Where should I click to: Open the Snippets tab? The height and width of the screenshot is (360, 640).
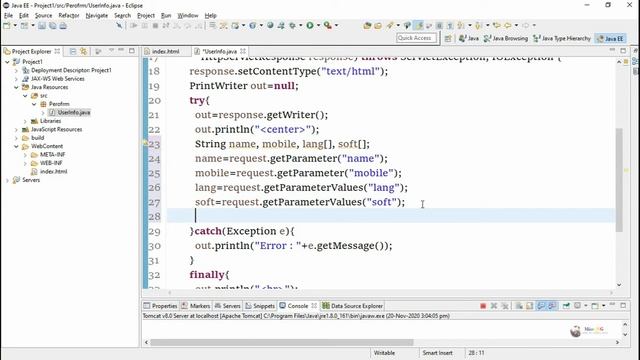point(260,306)
